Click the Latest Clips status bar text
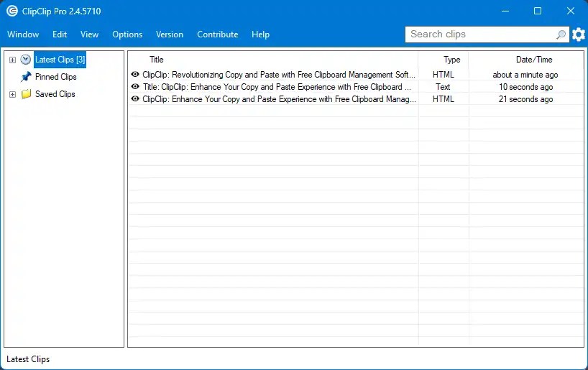 pyautogui.click(x=28, y=359)
